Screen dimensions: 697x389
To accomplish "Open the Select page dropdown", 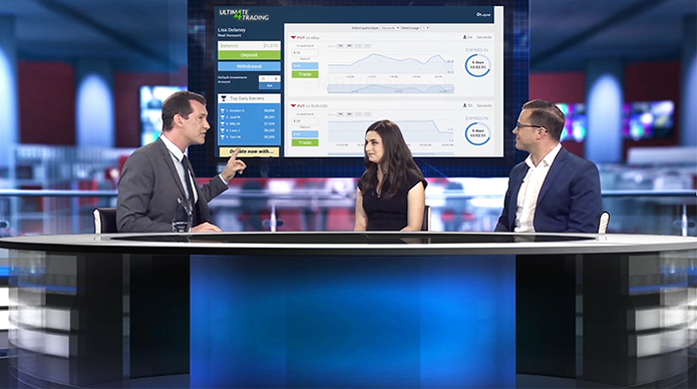I will pyautogui.click(x=425, y=28).
